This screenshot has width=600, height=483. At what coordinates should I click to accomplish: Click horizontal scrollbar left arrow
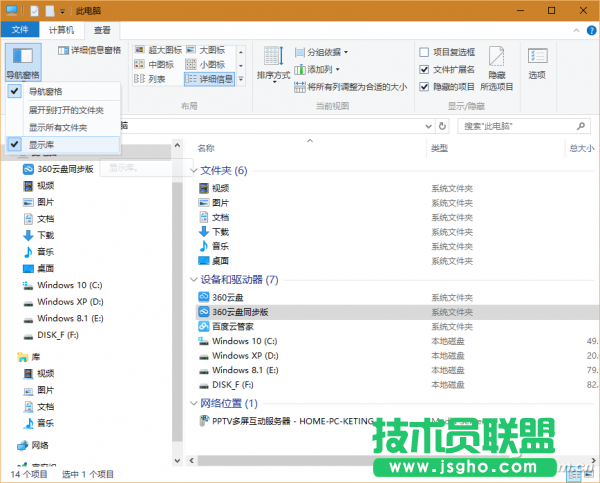(192, 460)
